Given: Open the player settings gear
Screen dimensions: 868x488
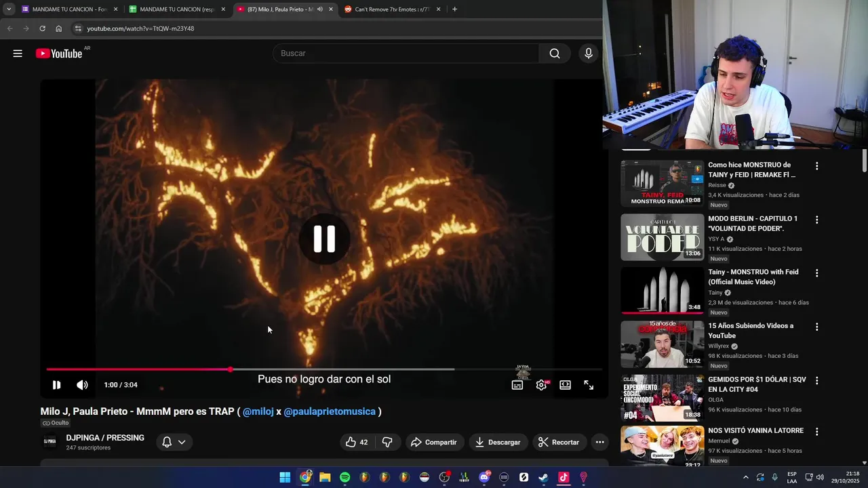Looking at the screenshot, I should pyautogui.click(x=541, y=385).
